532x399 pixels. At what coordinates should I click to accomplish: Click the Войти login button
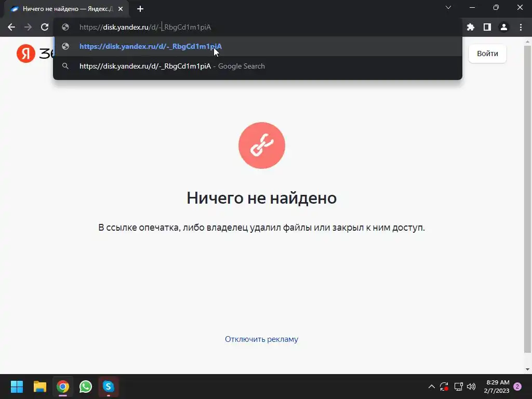(487, 54)
